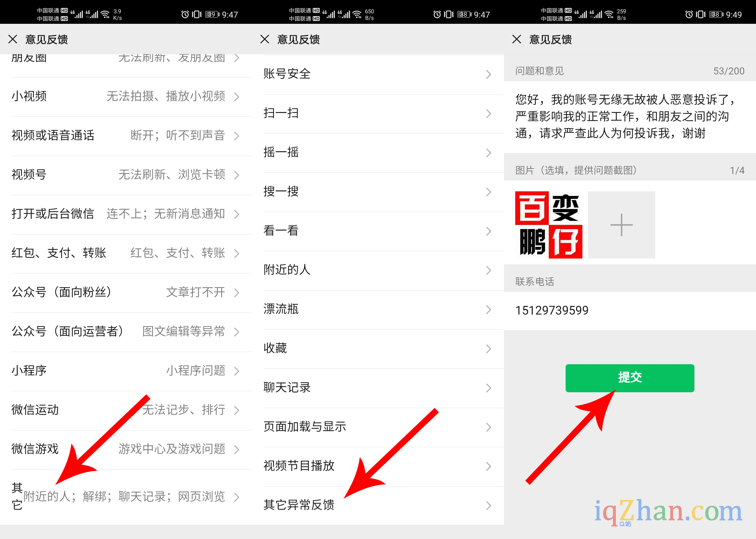The width and height of the screenshot is (756, 539).
Task: Open the 其它 feedback category
Action: click(x=126, y=497)
